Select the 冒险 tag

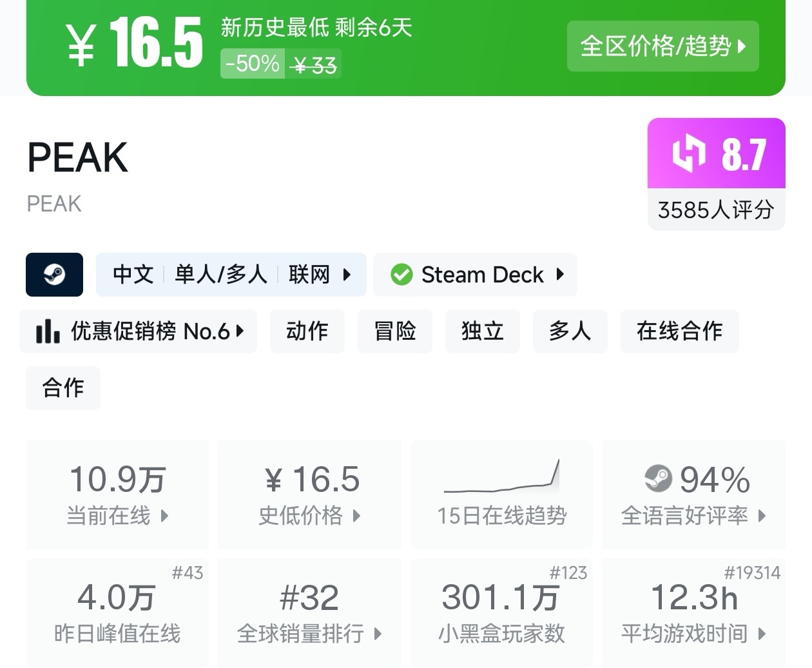tap(395, 331)
